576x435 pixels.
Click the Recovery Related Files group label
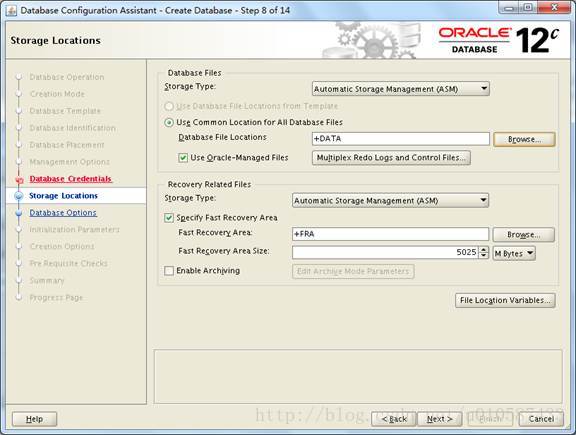(209, 184)
